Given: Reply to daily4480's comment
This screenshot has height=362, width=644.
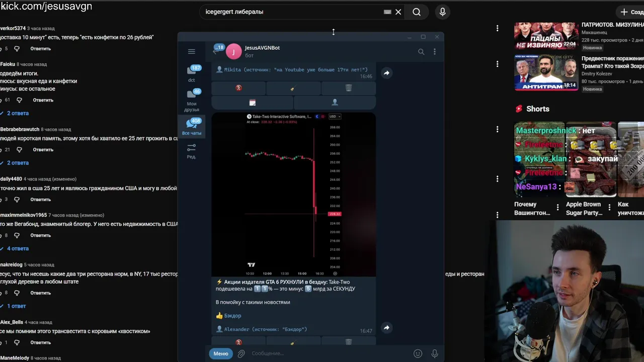Looking at the screenshot, I should [40, 200].
